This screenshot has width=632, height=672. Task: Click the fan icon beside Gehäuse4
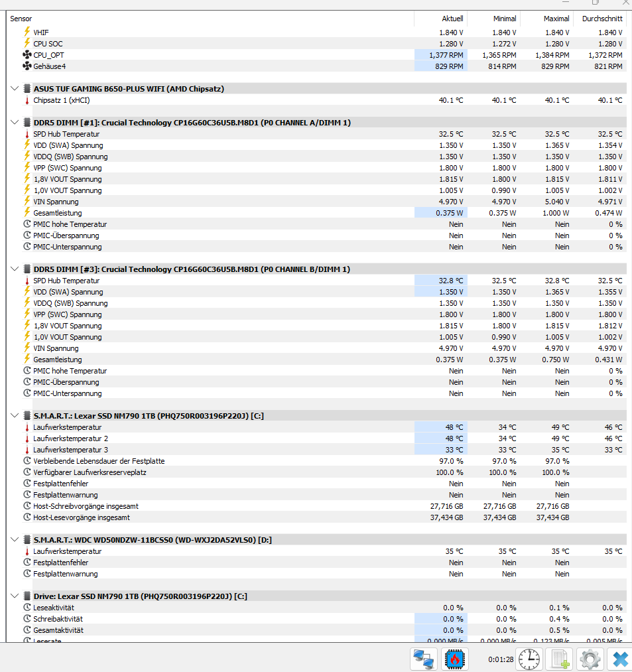click(x=27, y=66)
